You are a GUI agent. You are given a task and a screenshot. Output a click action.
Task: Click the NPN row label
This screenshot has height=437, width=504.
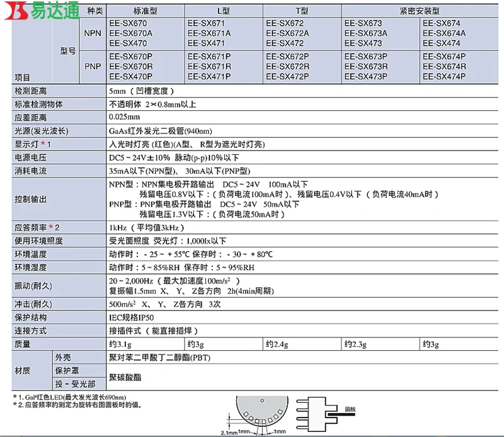(x=93, y=33)
